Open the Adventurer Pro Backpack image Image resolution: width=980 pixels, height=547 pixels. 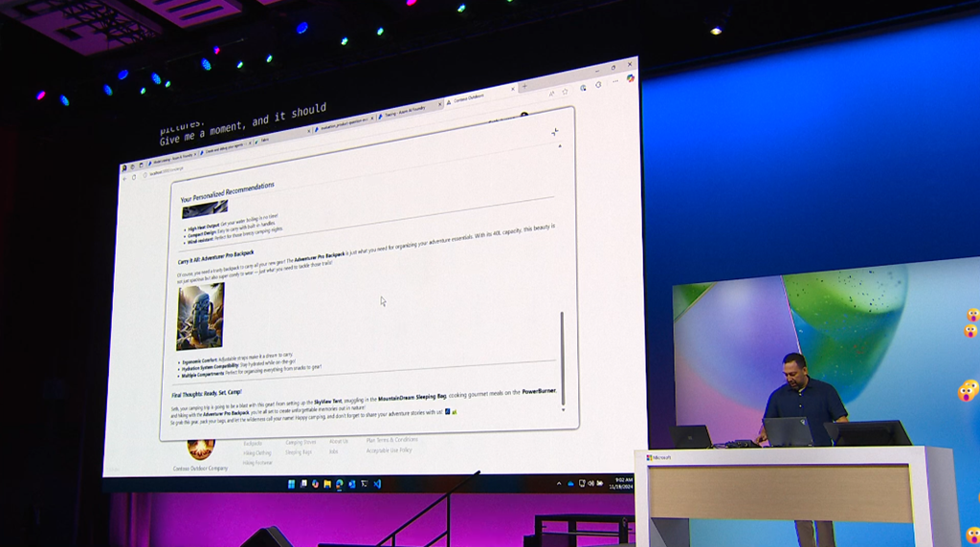[x=201, y=316]
